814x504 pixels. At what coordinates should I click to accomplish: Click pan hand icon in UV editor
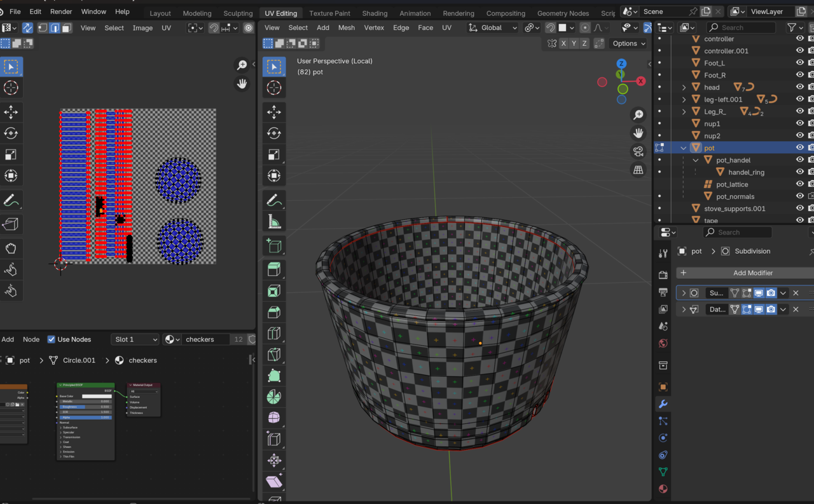click(242, 84)
